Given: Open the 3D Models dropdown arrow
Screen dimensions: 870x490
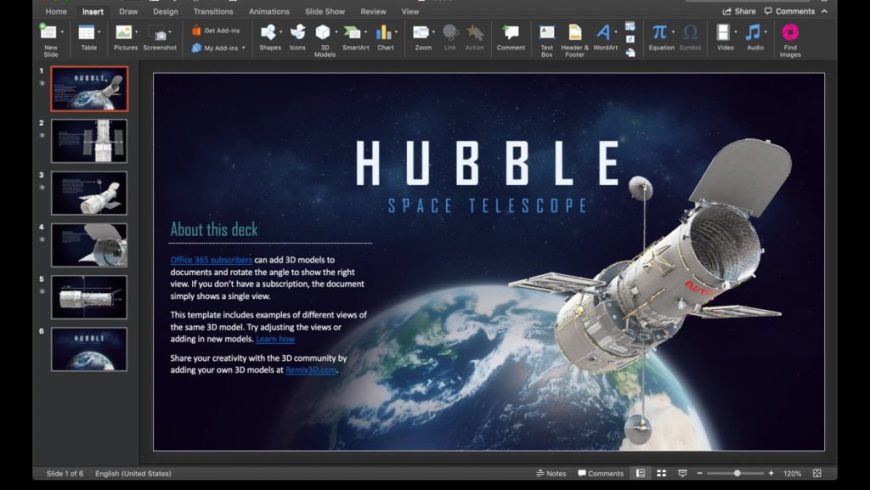Looking at the screenshot, I should pyautogui.click(x=336, y=32).
